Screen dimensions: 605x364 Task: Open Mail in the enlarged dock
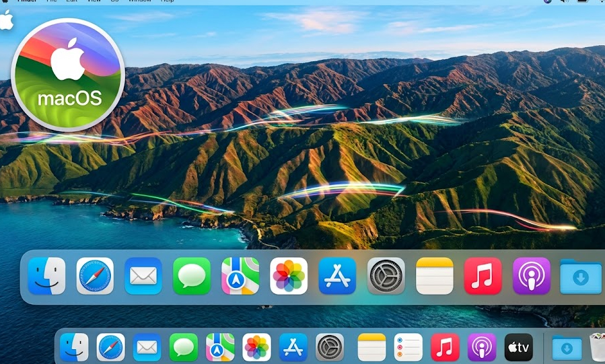143,276
